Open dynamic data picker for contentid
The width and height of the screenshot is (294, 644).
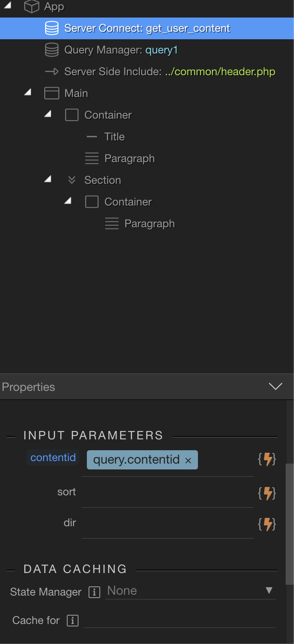tap(267, 459)
